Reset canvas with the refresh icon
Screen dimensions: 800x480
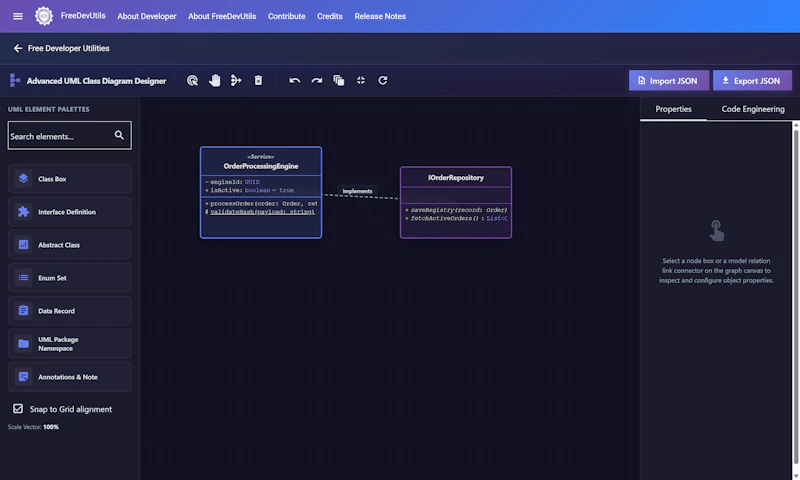[x=383, y=81]
